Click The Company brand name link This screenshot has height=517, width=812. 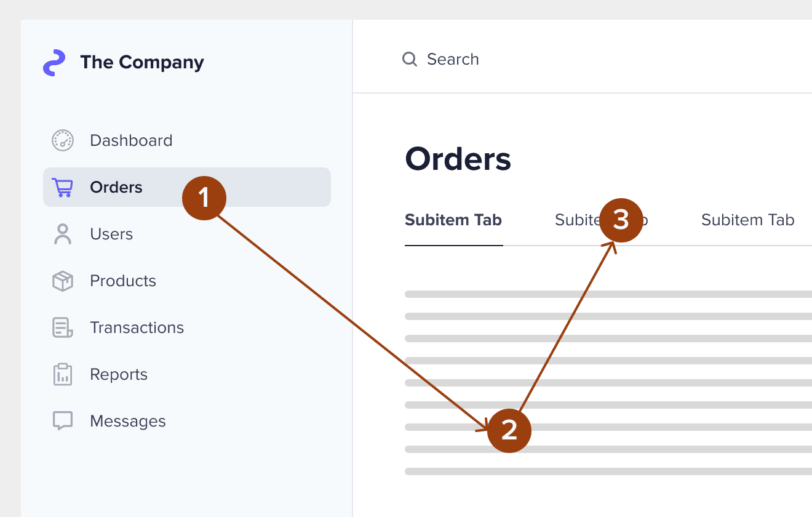(142, 62)
